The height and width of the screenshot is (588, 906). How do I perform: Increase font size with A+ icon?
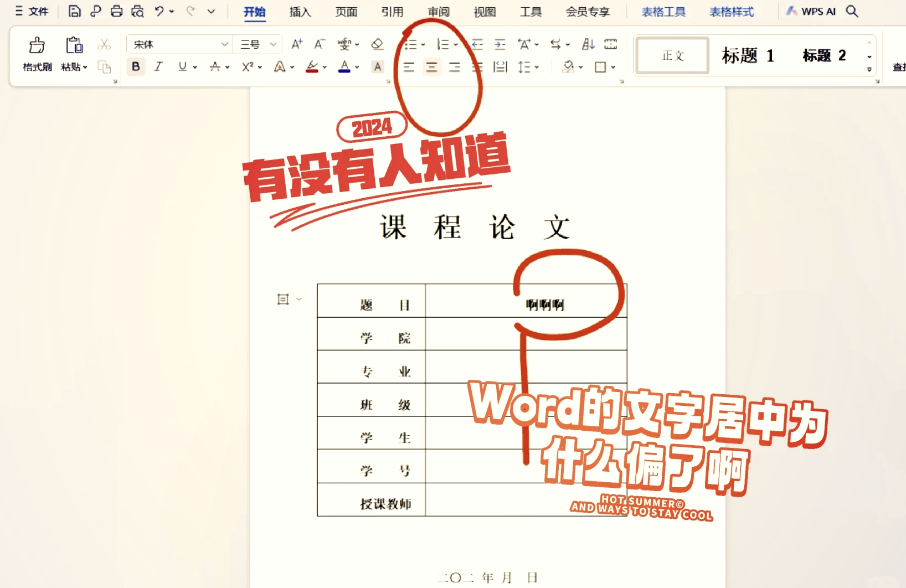tap(297, 44)
